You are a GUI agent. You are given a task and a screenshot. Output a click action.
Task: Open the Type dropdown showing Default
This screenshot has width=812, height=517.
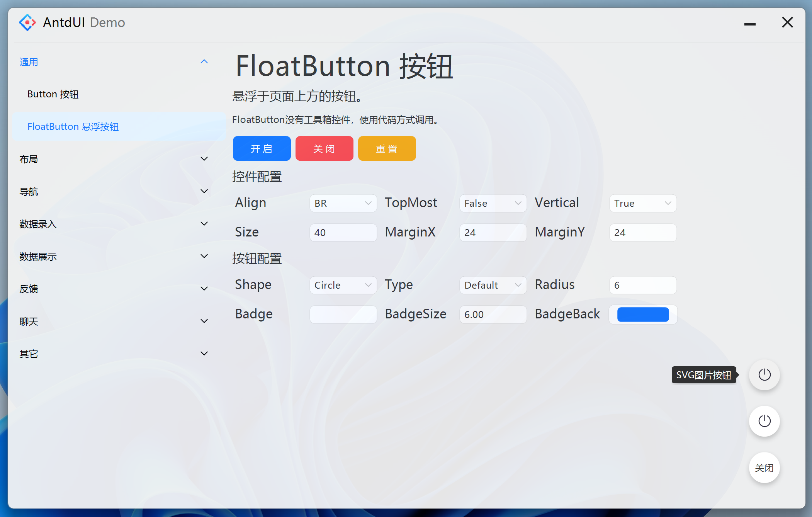[x=493, y=285]
